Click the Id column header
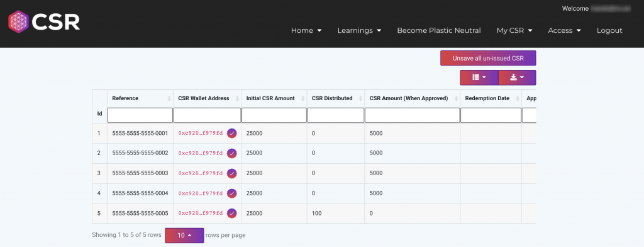The width and height of the screenshot is (644, 247). point(99,113)
